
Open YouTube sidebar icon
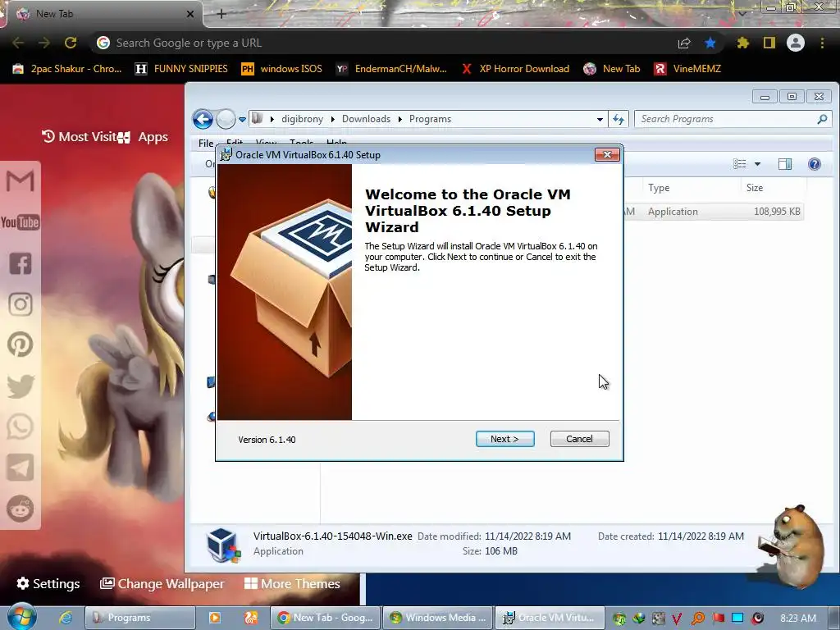(20, 222)
